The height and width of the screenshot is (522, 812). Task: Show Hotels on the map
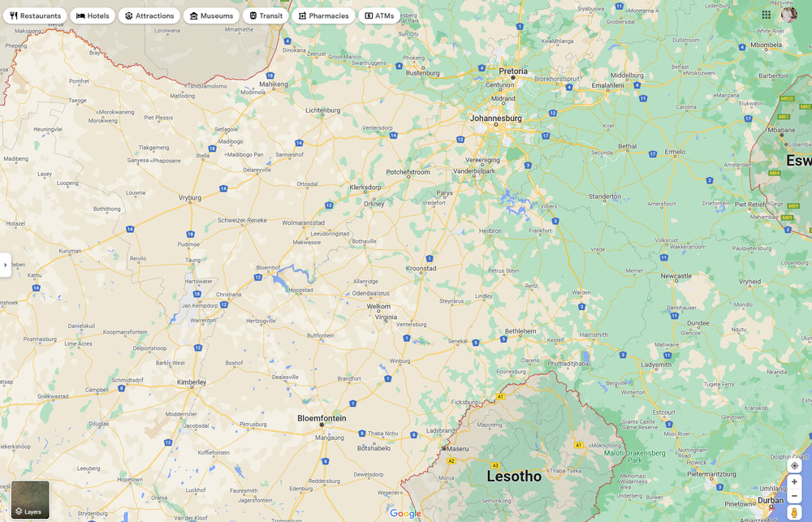click(x=93, y=15)
